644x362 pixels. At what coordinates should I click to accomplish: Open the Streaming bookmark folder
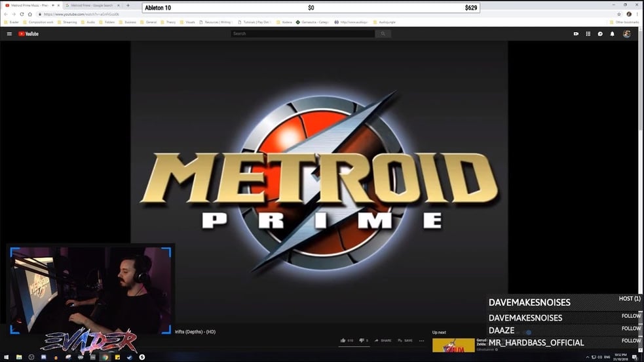(x=67, y=22)
